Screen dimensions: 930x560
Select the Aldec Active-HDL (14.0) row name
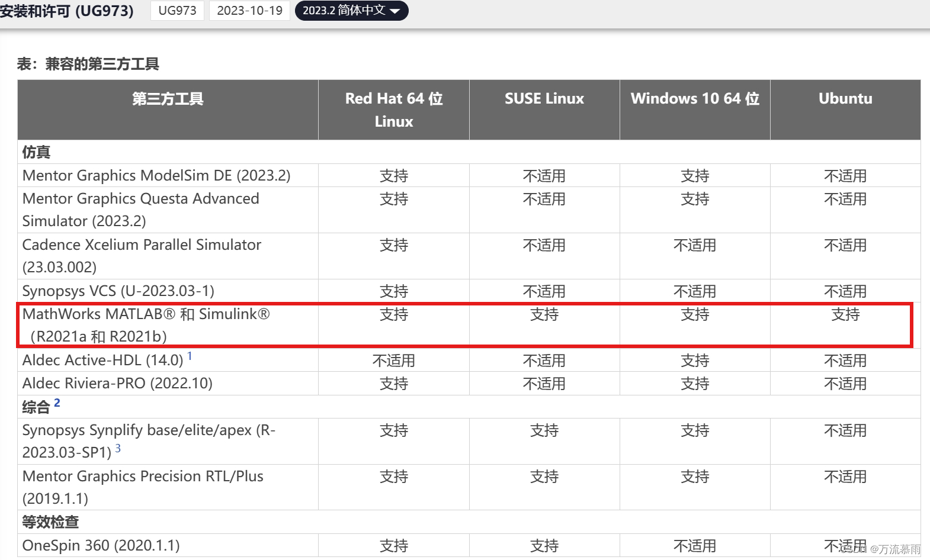point(102,361)
